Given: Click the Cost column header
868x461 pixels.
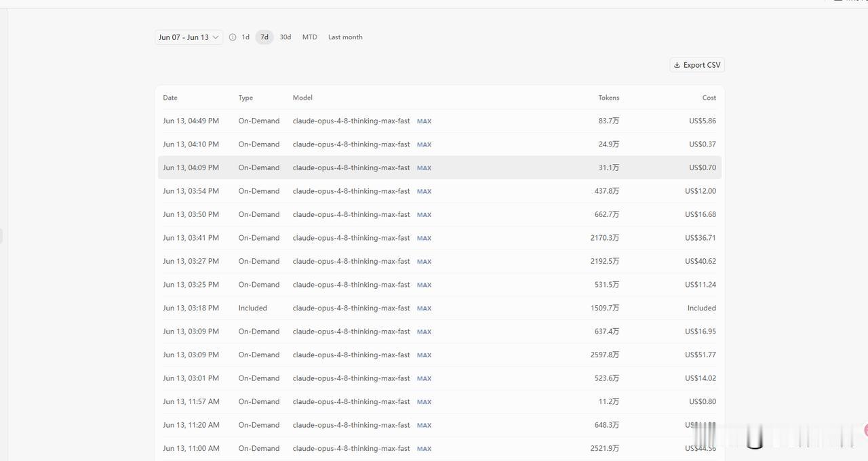Looking at the screenshot, I should point(709,98).
